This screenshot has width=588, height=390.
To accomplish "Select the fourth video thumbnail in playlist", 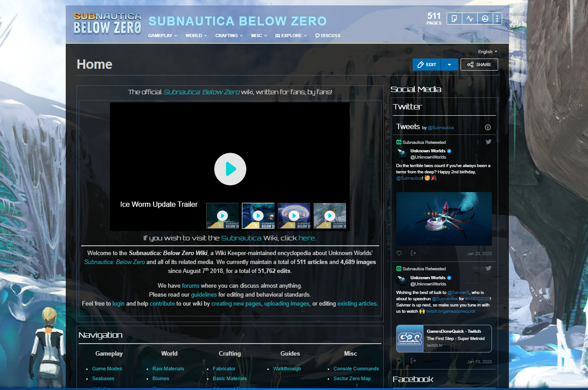I will (x=330, y=216).
